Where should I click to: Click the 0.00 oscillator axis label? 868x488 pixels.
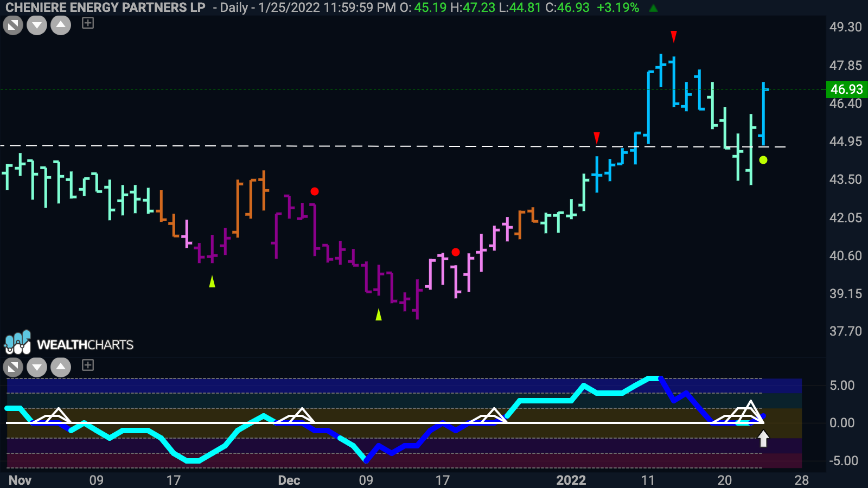(x=842, y=423)
